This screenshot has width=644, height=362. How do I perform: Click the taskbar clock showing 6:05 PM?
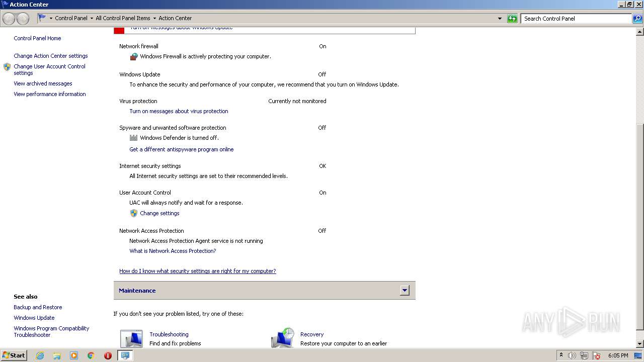coord(618,355)
